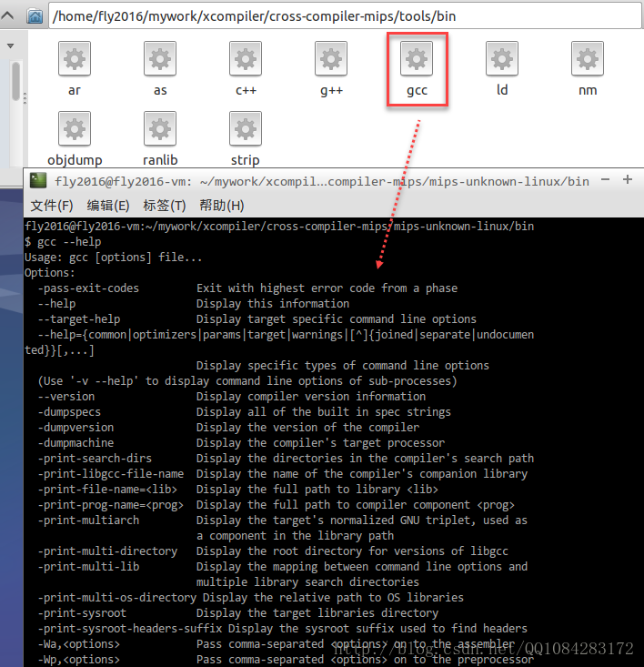Select the as executable file icon
This screenshot has height=667, width=644.
click(x=160, y=59)
